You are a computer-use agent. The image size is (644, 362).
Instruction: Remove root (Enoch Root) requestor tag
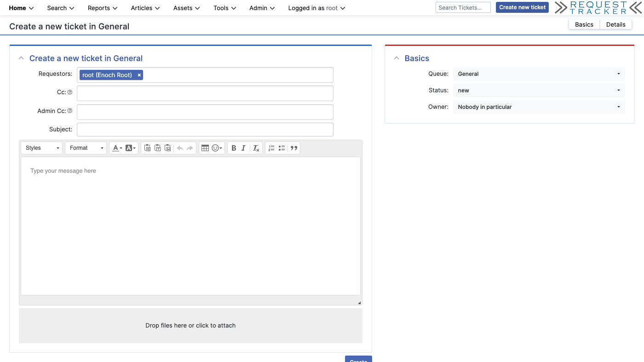[139, 75]
